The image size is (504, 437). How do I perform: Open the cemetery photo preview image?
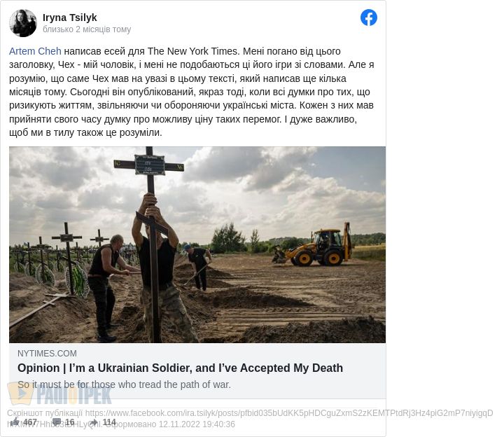pyautogui.click(x=197, y=244)
